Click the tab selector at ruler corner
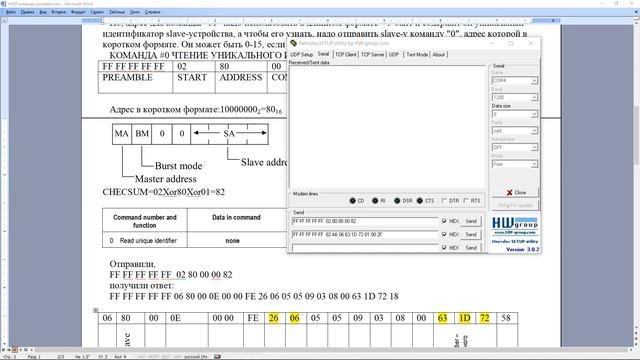The height and width of the screenshot is (360, 640). (x=4, y=20)
